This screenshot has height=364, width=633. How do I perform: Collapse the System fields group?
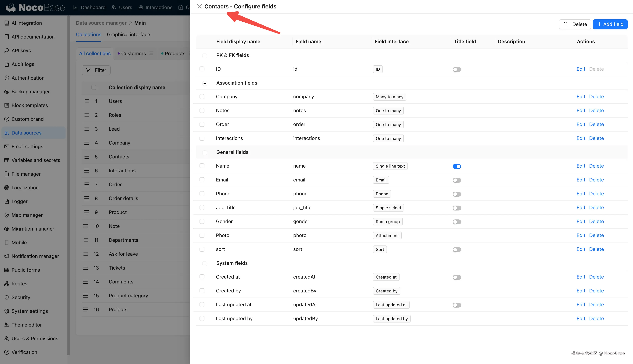point(205,263)
